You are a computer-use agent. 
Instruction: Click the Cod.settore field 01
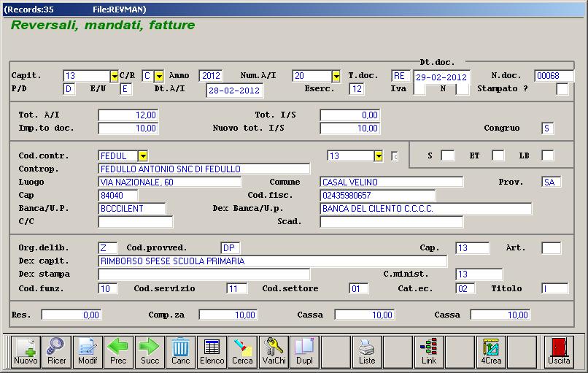click(x=358, y=288)
